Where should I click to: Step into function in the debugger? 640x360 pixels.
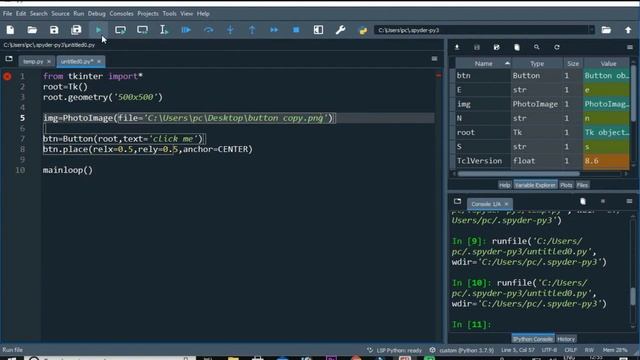pos(230,30)
